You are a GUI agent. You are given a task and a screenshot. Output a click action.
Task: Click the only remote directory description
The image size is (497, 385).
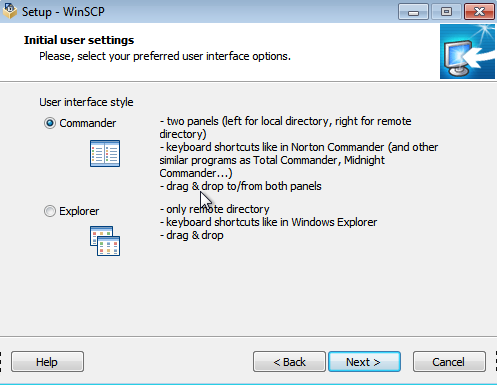point(215,209)
